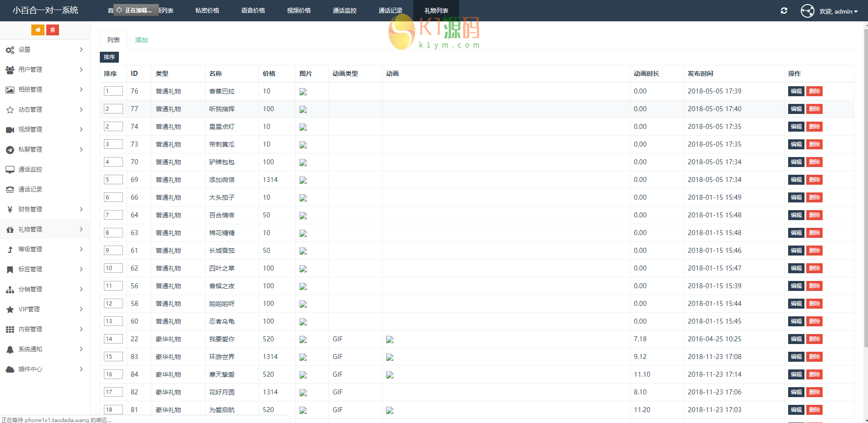This screenshot has height=423, width=868.
Task: Open the 欢迎, admin dropdown menu
Action: click(838, 11)
